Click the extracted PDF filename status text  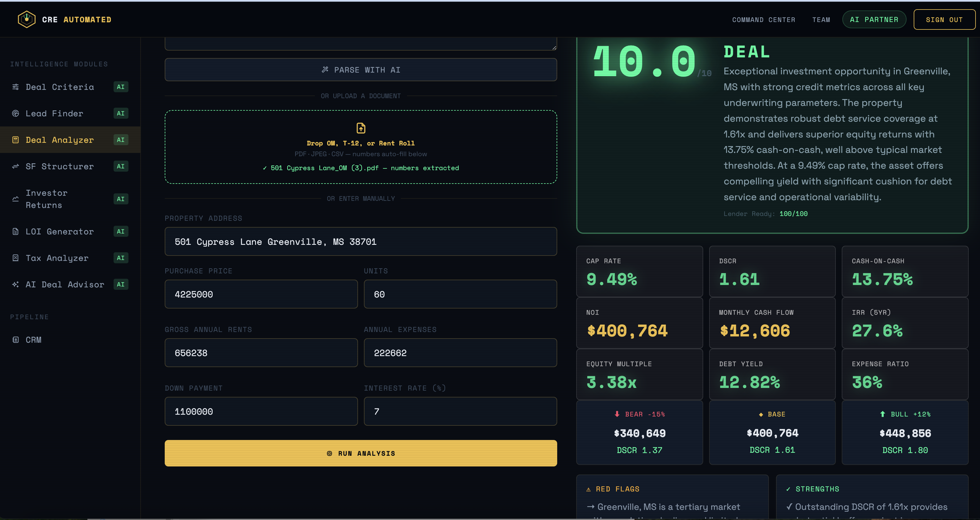coord(361,168)
